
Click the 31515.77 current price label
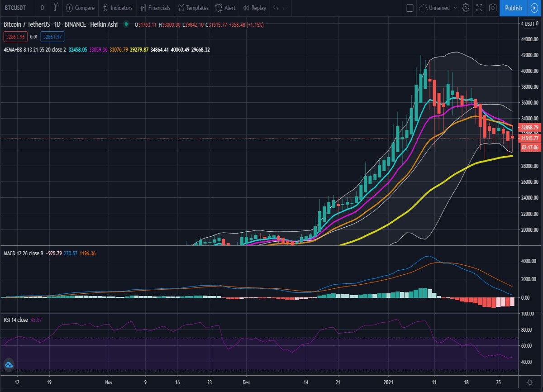[x=529, y=139]
